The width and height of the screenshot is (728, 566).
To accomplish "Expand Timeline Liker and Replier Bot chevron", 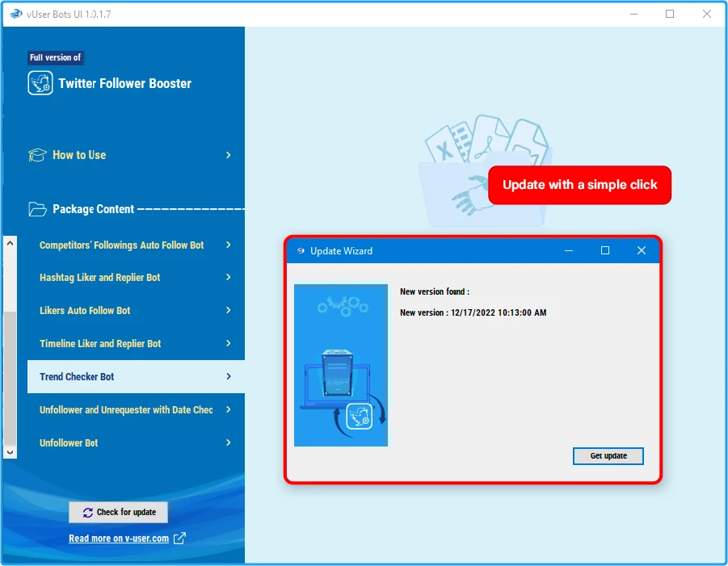I will 229,343.
